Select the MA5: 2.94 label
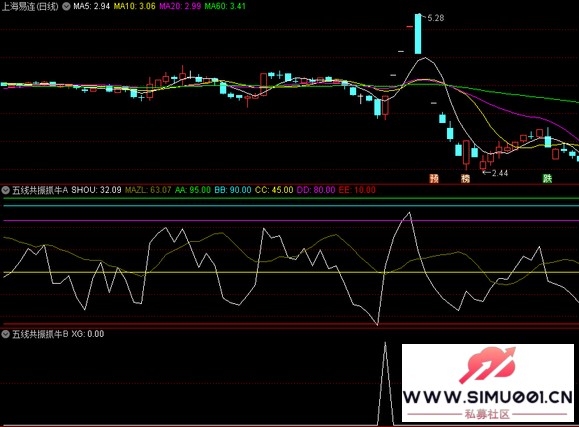 pos(91,6)
